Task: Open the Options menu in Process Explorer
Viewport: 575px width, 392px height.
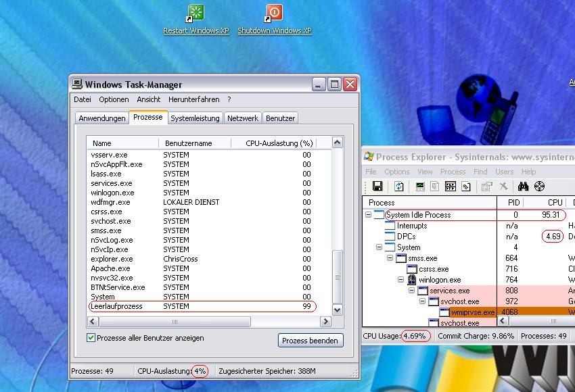Action: coord(397,172)
